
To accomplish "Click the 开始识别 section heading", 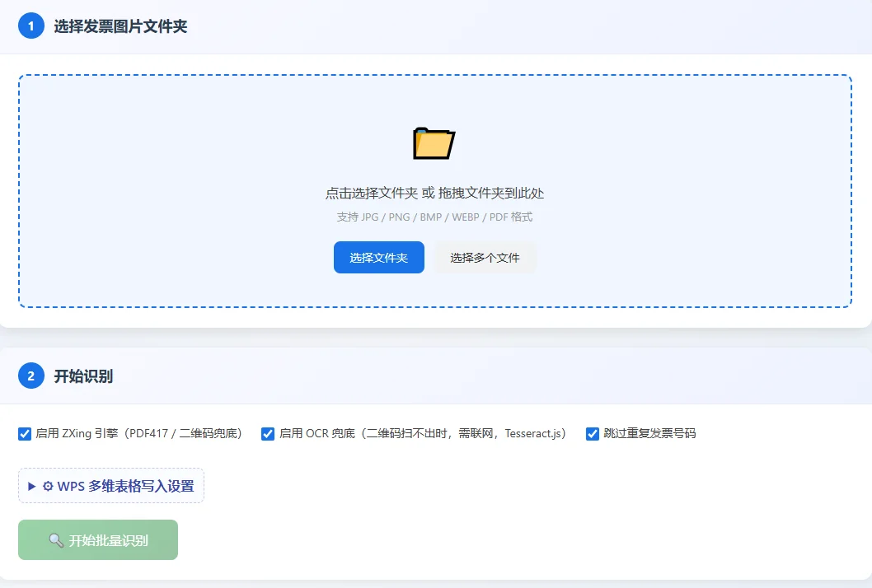I will tap(83, 376).
